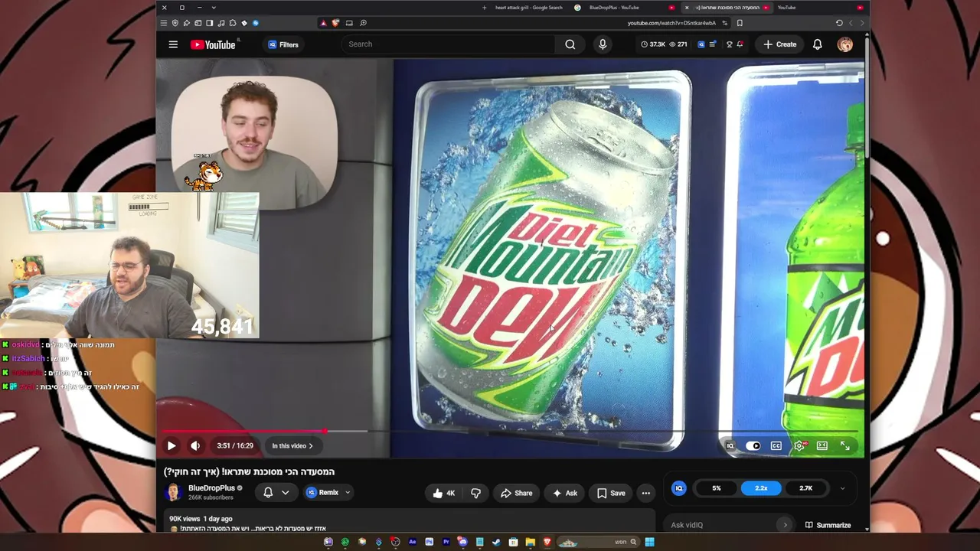
Task: Submit search with the magnifier icon
Action: [570, 44]
